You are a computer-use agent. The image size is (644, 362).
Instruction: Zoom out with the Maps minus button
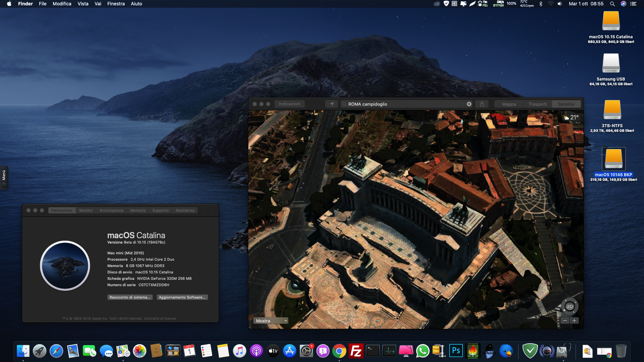pos(565,321)
